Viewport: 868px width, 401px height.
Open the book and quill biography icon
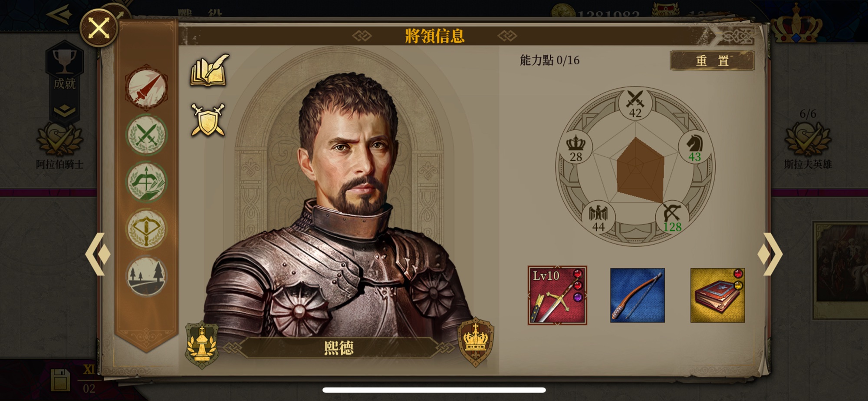(x=210, y=70)
